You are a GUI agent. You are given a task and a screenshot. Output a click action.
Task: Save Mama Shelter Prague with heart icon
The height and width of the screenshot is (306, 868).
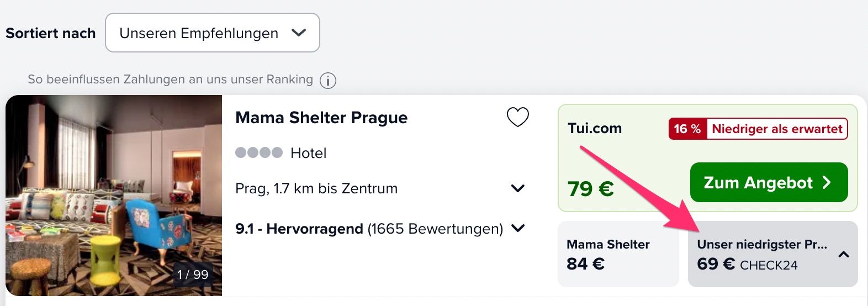[x=517, y=117]
